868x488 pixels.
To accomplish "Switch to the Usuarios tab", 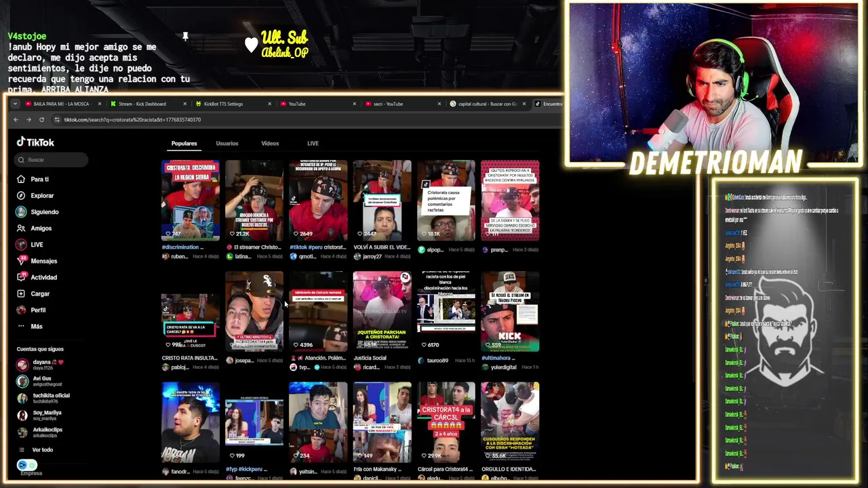I will (x=227, y=143).
